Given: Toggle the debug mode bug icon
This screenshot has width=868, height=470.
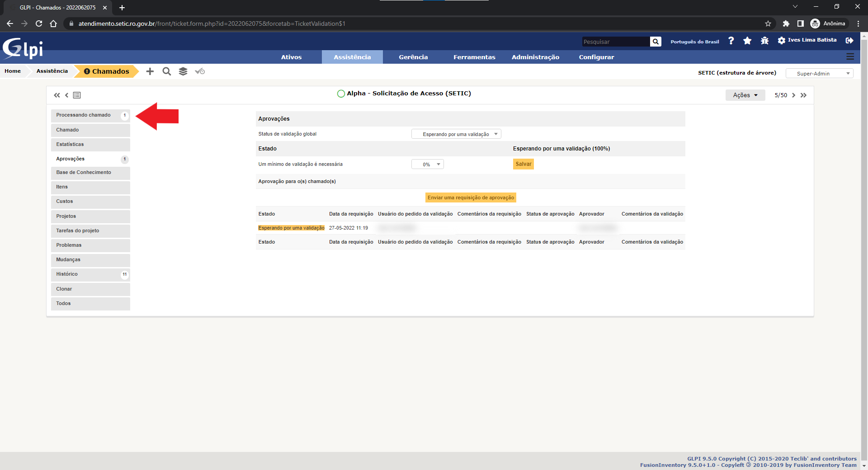Looking at the screenshot, I should point(764,41).
